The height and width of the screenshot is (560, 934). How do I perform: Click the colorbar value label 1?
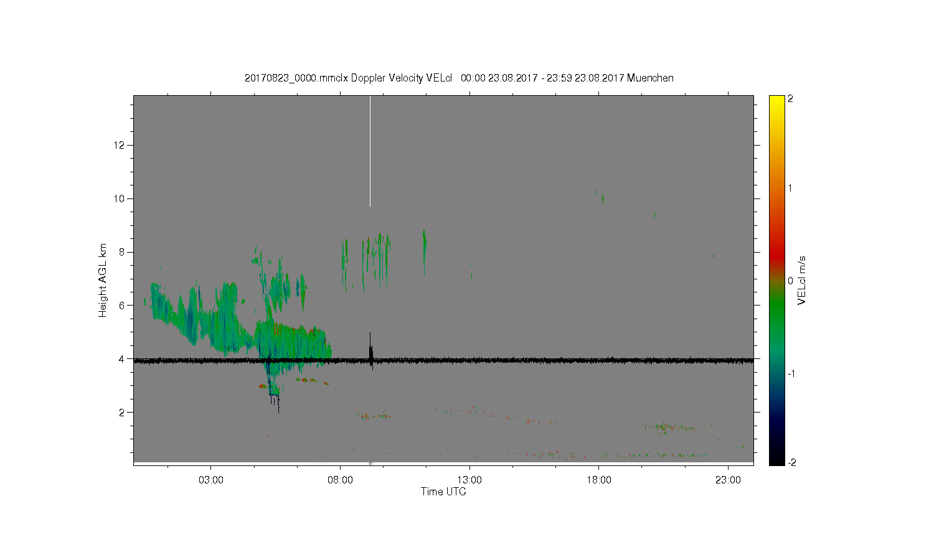(x=790, y=188)
